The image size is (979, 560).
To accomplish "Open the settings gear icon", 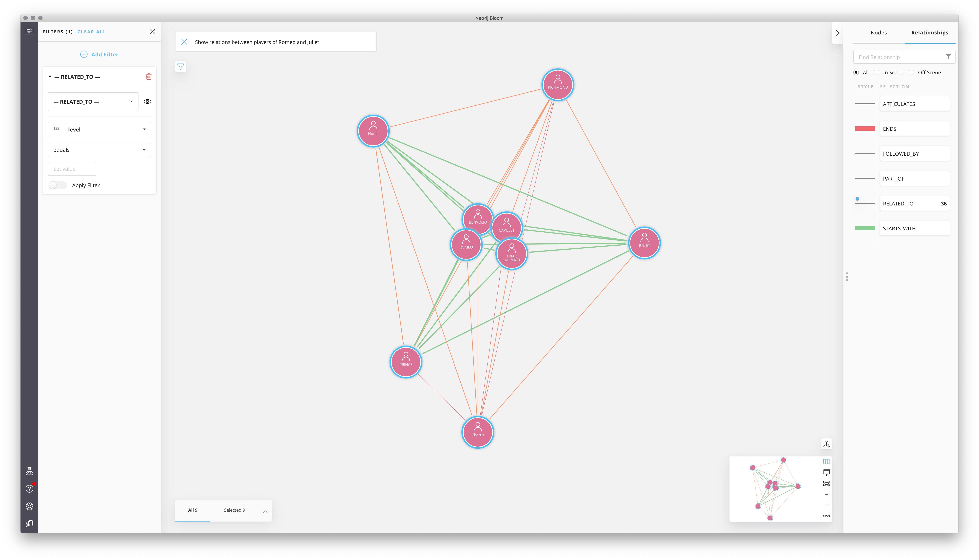I will (x=29, y=507).
